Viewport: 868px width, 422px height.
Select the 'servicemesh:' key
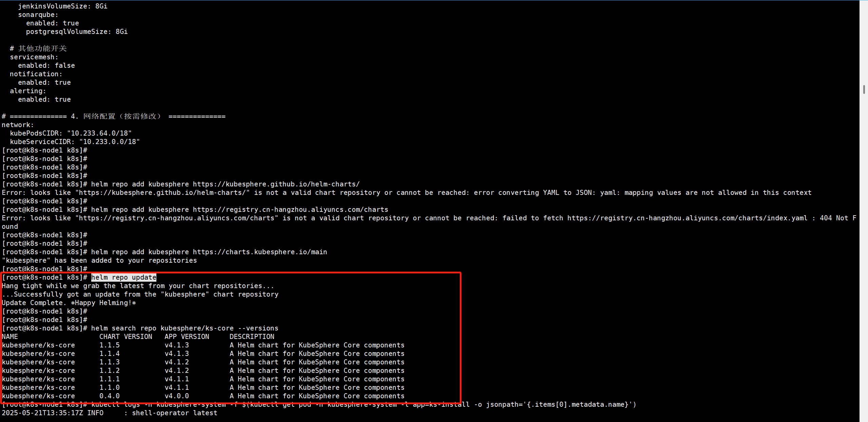point(34,57)
